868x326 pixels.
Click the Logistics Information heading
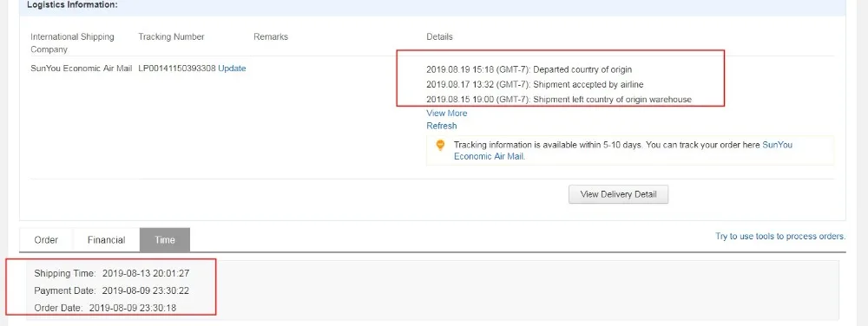click(x=73, y=4)
